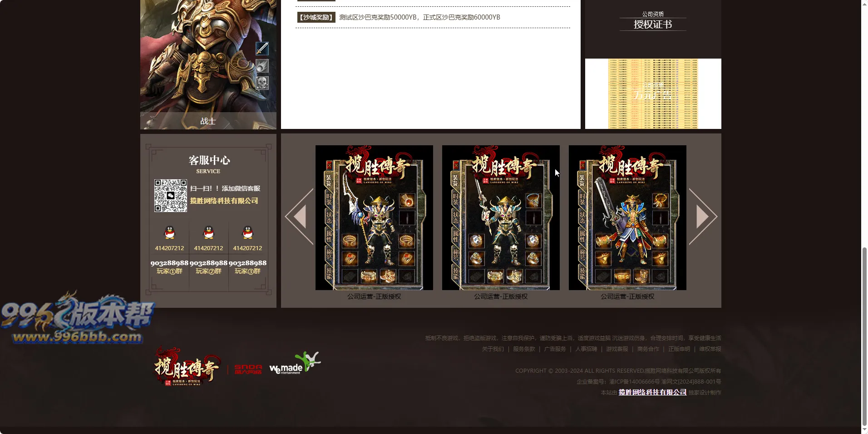Open the third equipment screenshot with red-blue armor
Image resolution: width=868 pixels, height=434 pixels.
[627, 217]
